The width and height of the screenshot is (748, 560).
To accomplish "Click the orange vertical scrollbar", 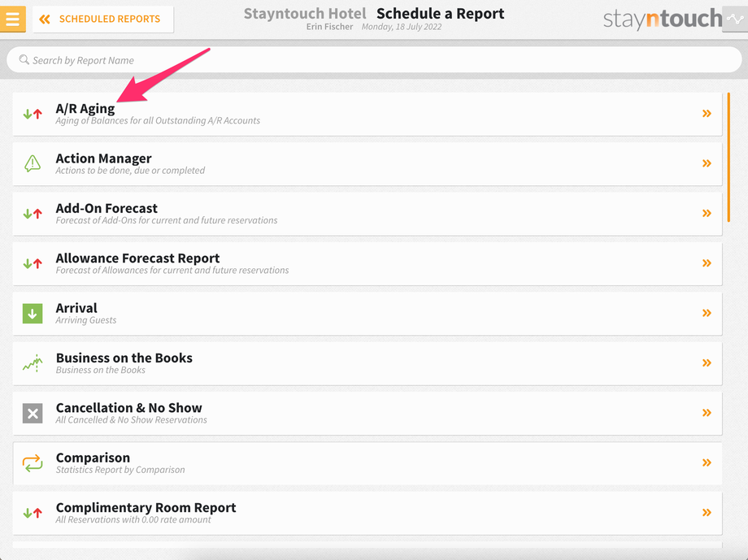I will (728, 158).
